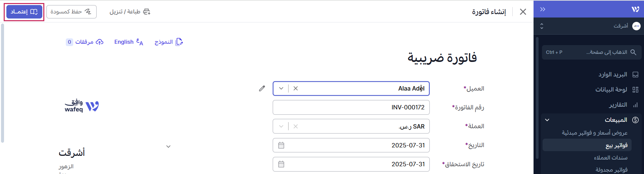Click the attachments upload link
This screenshot has height=174, width=644.
click(85, 42)
